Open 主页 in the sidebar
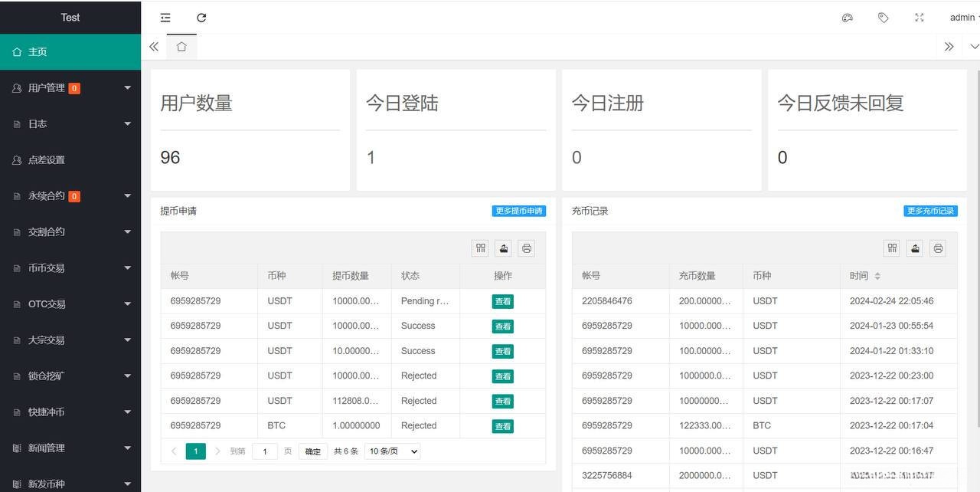Image resolution: width=980 pixels, height=492 pixels. click(x=70, y=52)
